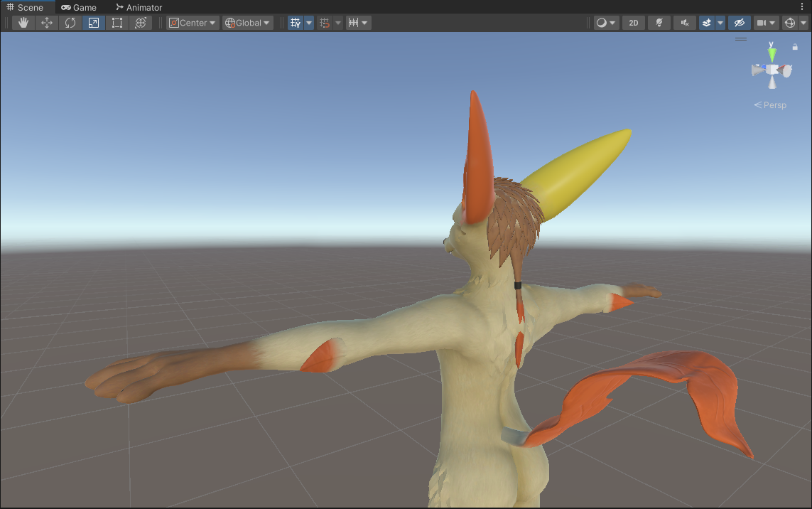The width and height of the screenshot is (812, 509).
Task: Open the scene effects dropdown arrow
Action: tap(720, 23)
